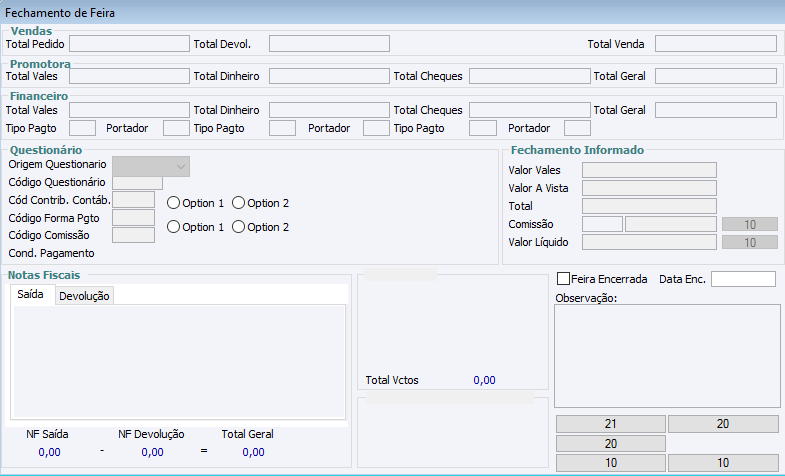The image size is (785, 476).
Task: Click the lone 20 button below 21
Action: (611, 444)
